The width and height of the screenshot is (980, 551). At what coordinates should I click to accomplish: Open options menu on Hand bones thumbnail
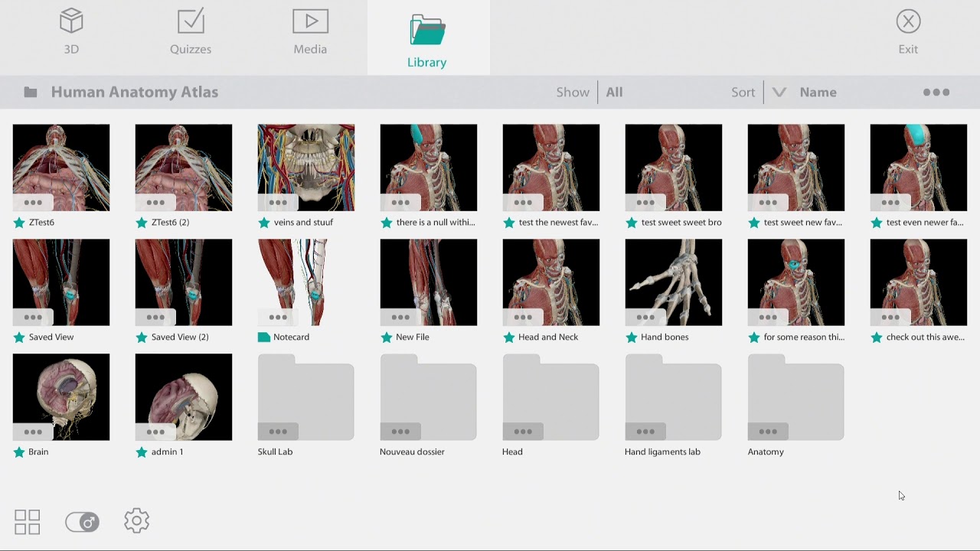click(x=645, y=318)
